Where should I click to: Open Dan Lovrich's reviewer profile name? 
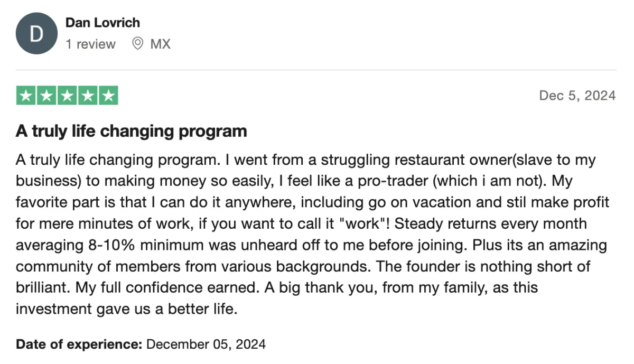[x=102, y=23]
